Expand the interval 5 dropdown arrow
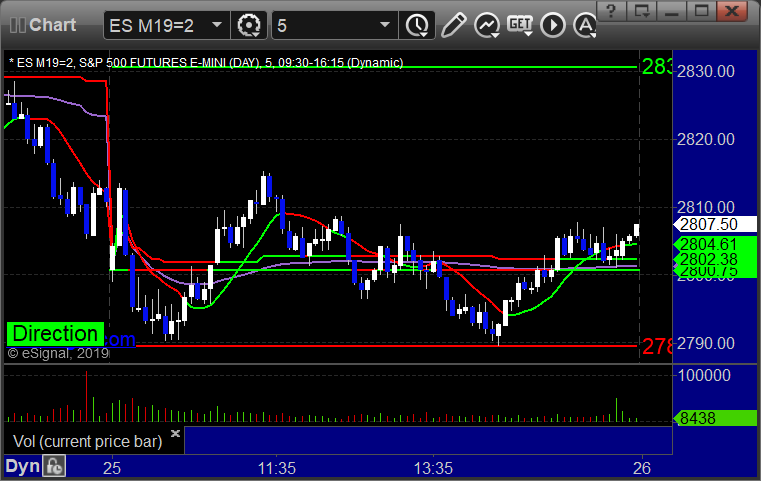 (384, 25)
